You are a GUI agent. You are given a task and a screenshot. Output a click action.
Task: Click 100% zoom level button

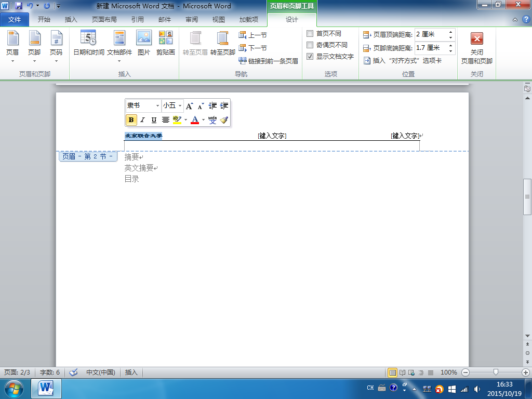pyautogui.click(x=448, y=373)
